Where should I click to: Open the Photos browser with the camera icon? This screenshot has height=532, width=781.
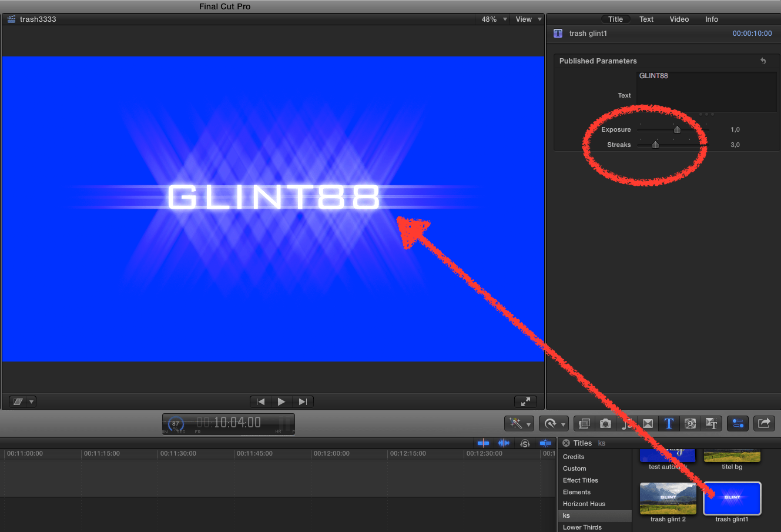605,423
